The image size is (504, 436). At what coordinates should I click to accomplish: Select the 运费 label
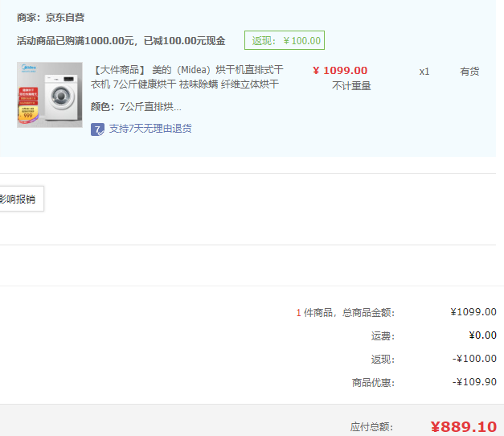[383, 336]
